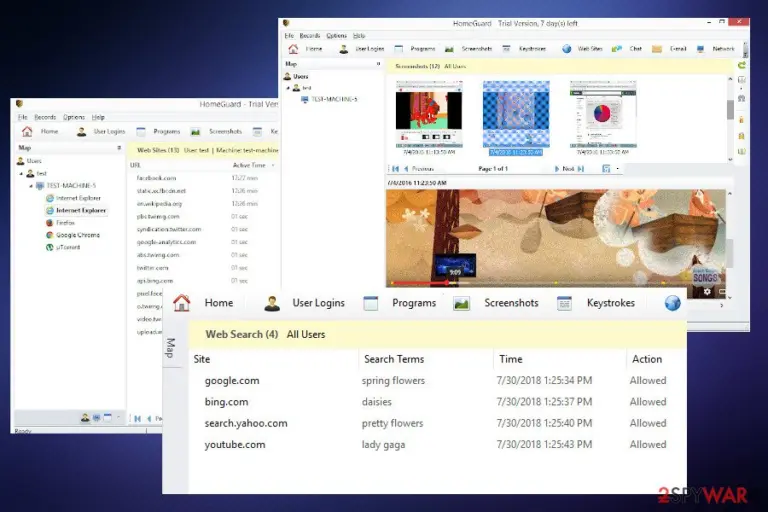Collapse TEST-MACHINE-5 node in the Web Sites window
The width and height of the screenshot is (768, 512).
tap(31, 186)
